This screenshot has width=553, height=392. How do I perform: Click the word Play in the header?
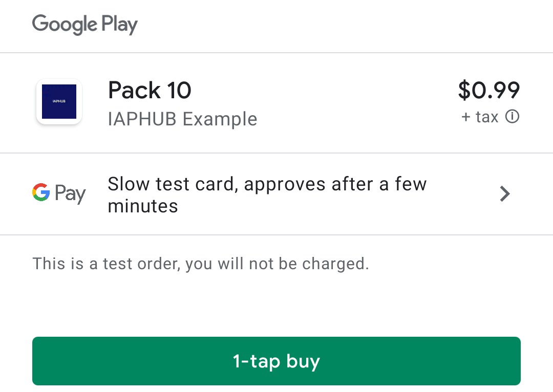pyautogui.click(x=119, y=25)
